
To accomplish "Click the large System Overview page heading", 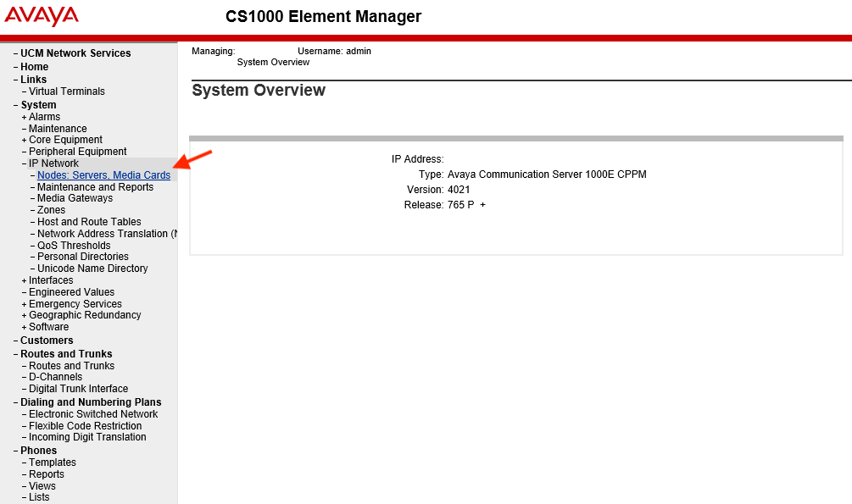I will [259, 90].
